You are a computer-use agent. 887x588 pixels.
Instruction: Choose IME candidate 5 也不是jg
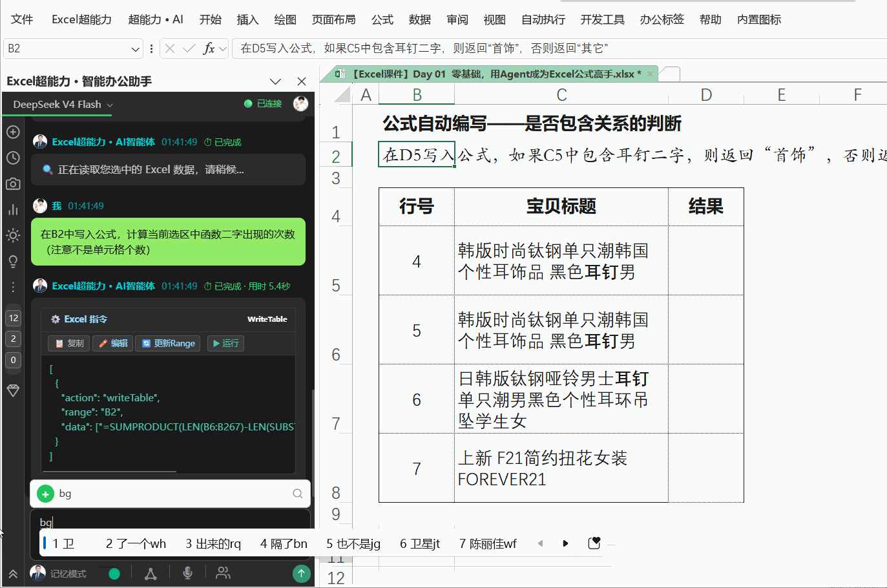point(353,544)
